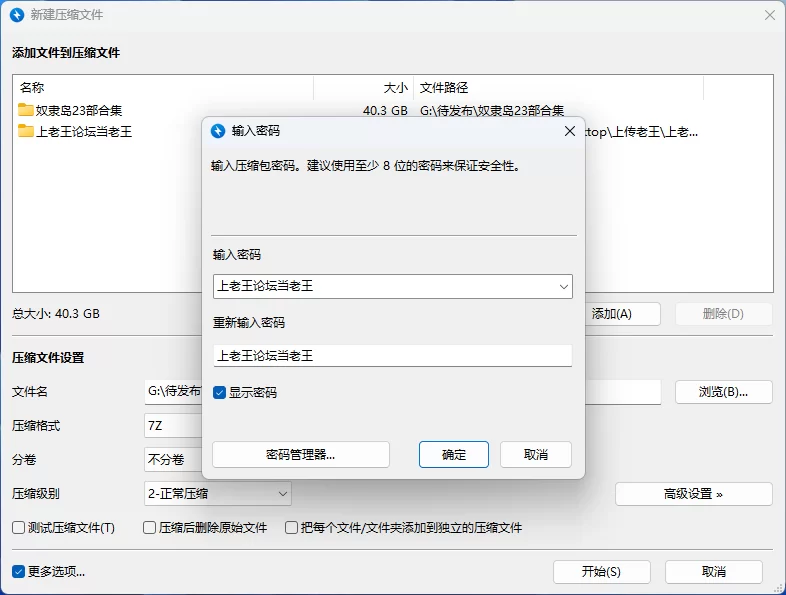Toggle 压缩后删除原始文件 checkbox
The height and width of the screenshot is (595, 786).
150,528
